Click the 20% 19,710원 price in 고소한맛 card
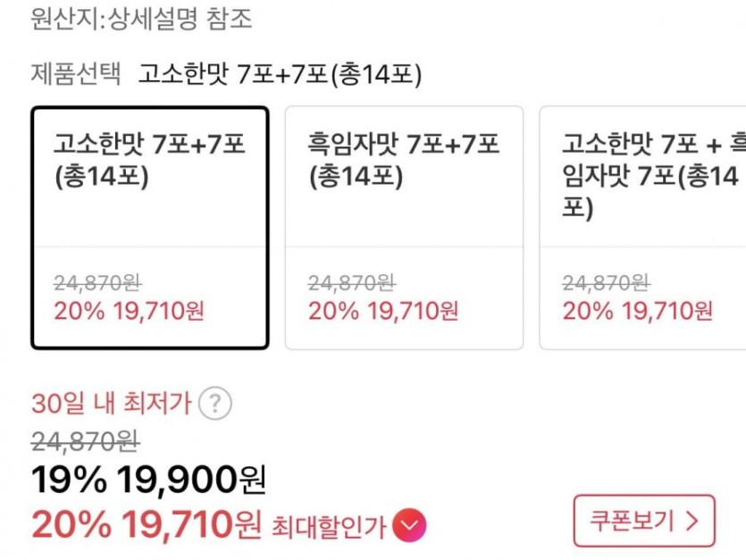 (130, 311)
